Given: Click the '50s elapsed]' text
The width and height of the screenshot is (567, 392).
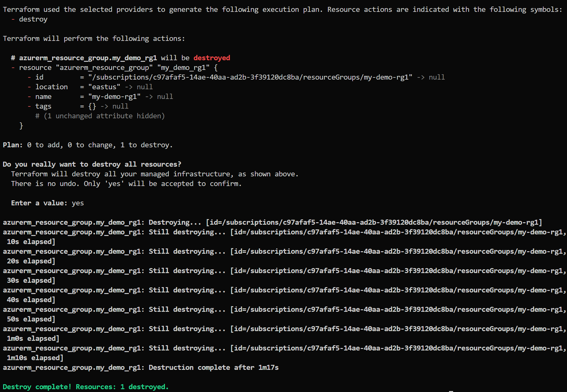Looking at the screenshot, I should 31,319.
